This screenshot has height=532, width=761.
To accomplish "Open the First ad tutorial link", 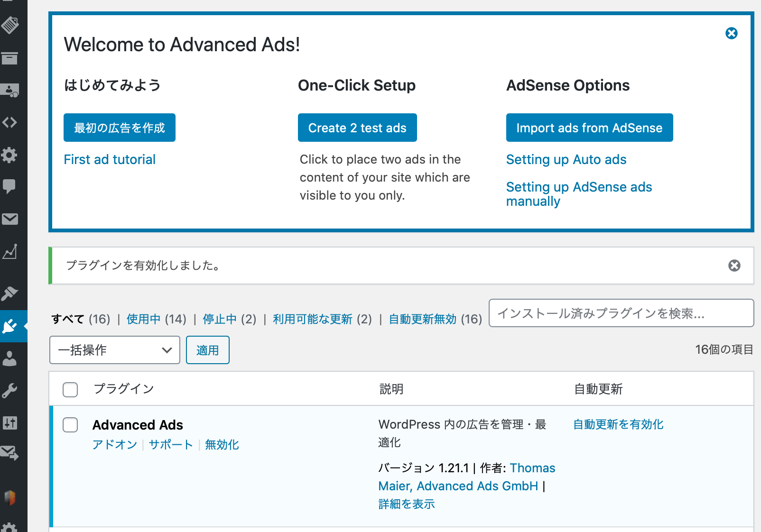I will pyautogui.click(x=110, y=160).
